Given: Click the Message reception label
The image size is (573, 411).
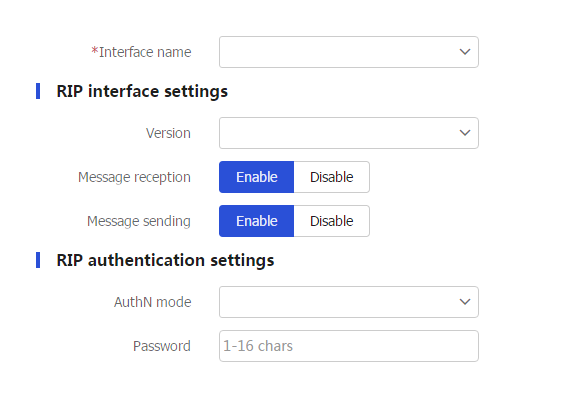Looking at the screenshot, I should (x=134, y=177).
